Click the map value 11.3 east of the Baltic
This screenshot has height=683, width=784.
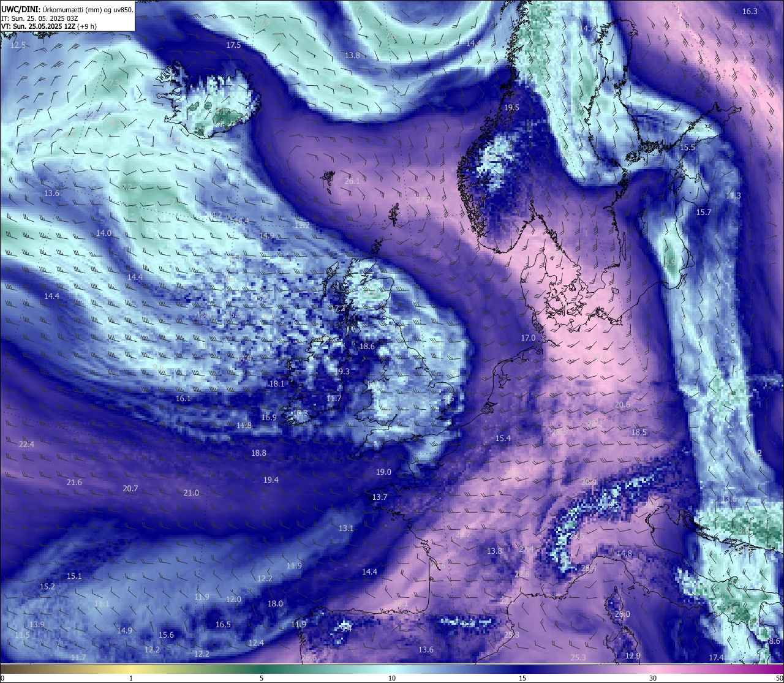click(733, 196)
